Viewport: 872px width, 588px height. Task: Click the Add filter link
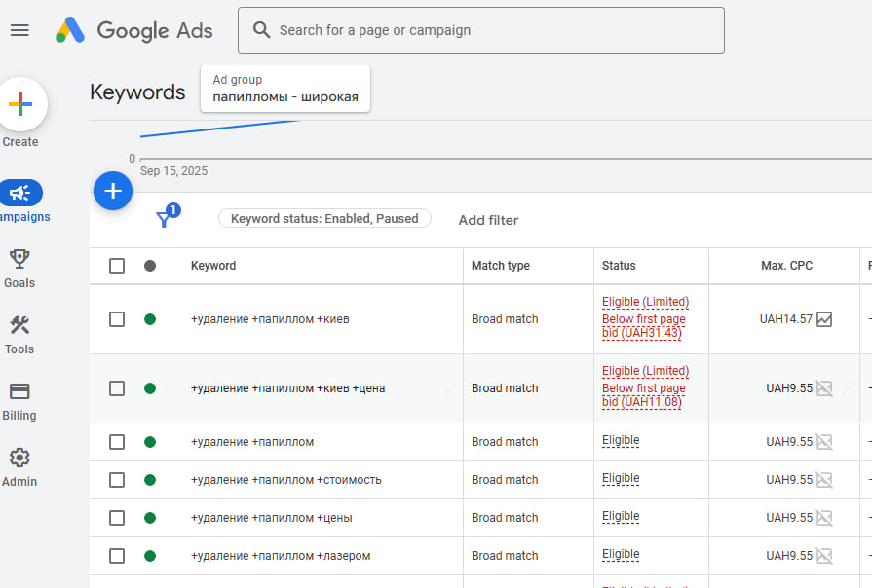[488, 220]
